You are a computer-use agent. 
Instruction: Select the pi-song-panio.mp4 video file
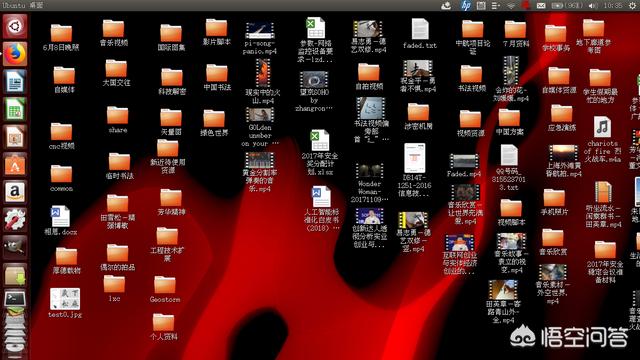point(260,38)
